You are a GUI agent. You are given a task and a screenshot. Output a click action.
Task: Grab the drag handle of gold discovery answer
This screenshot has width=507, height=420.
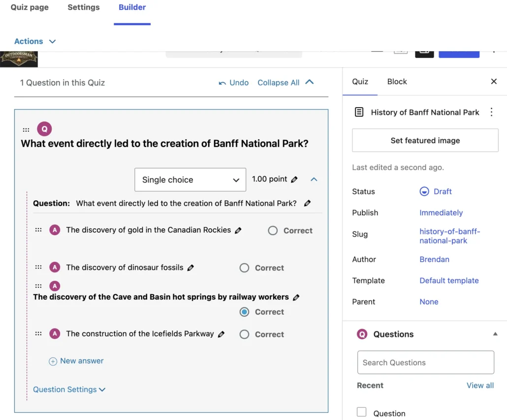[38, 230]
